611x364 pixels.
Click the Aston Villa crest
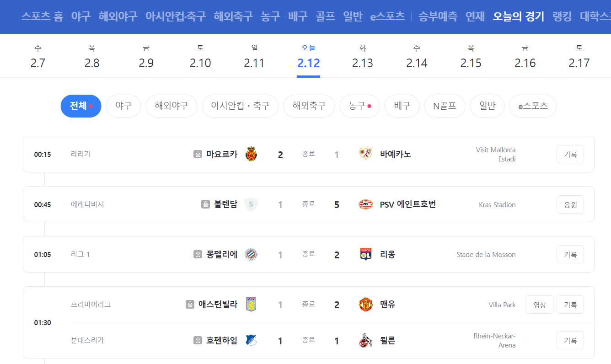[251, 304]
